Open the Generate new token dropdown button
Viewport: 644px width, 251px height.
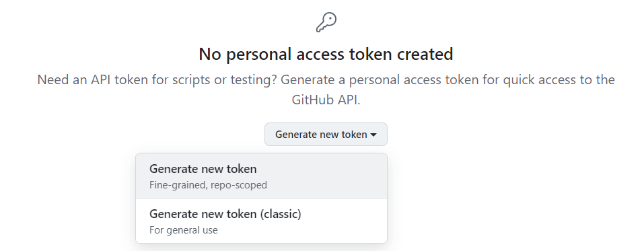tap(326, 135)
